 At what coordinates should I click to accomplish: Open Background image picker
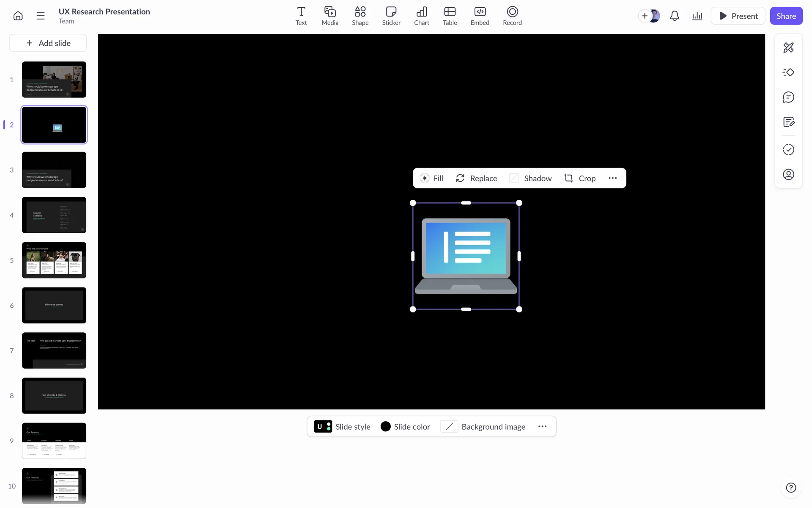[483, 427]
